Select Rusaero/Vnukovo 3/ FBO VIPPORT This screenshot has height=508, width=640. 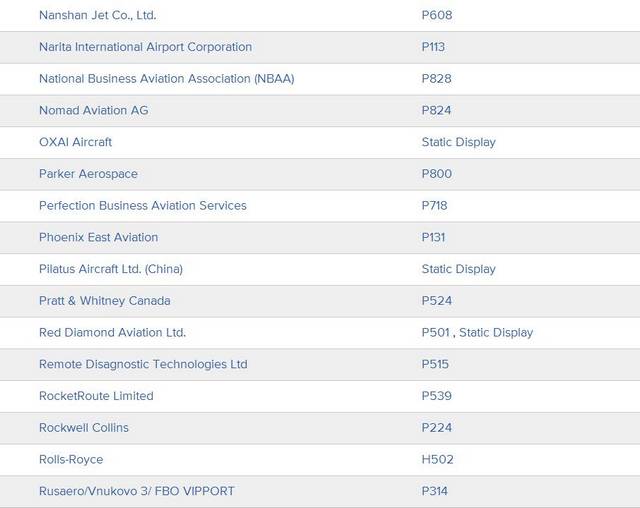point(136,491)
